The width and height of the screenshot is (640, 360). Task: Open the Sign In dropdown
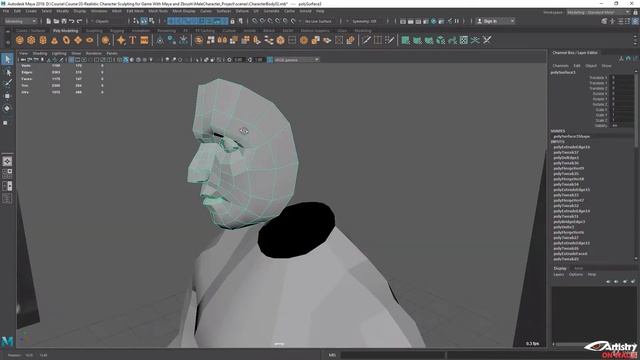495,21
